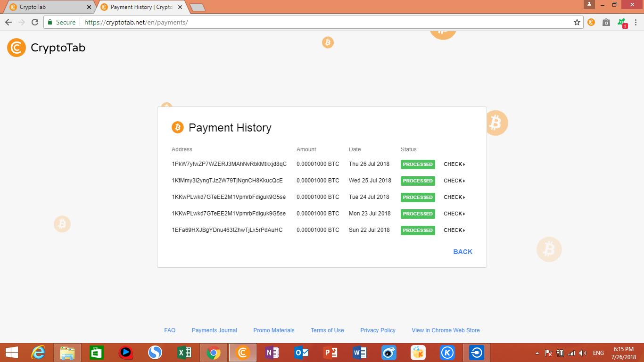The width and height of the screenshot is (644, 362).
Task: Click the BACK button below payments
Action: (462, 252)
